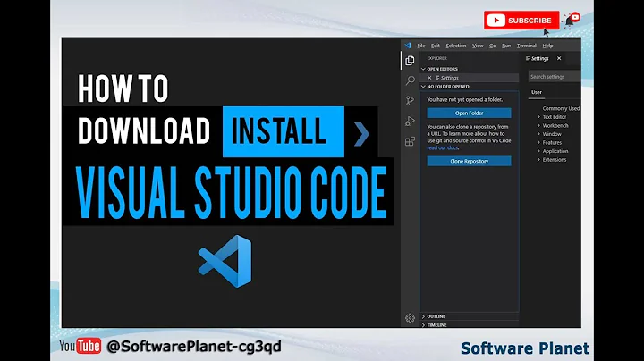Click the YouTube notification bell icon
This screenshot has height=361, width=644.
point(572,20)
